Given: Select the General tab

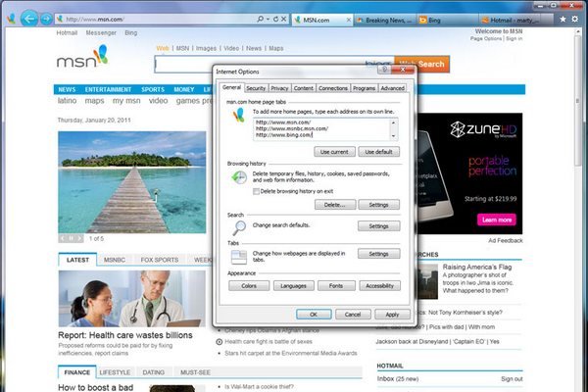Looking at the screenshot, I should (231, 87).
